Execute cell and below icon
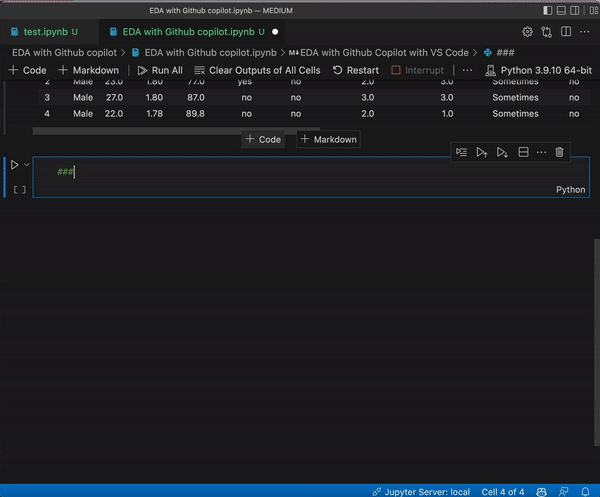Screen dimensions: 600x497 coord(502,152)
